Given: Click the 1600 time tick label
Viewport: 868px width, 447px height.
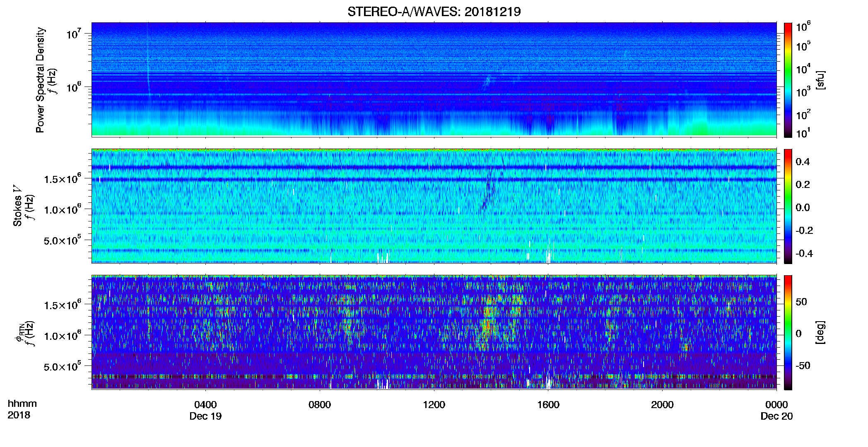Looking at the screenshot, I should point(548,404).
